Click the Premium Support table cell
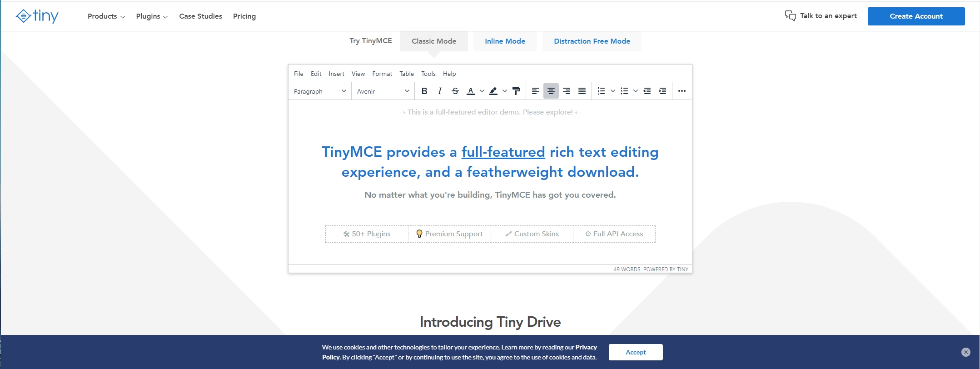980x369 pixels. [449, 234]
